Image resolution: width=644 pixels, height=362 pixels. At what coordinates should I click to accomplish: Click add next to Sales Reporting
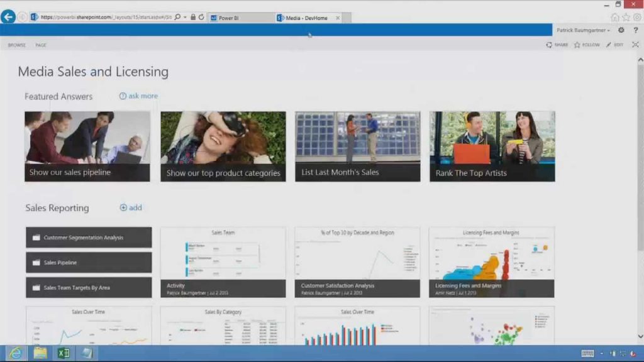[131, 207]
